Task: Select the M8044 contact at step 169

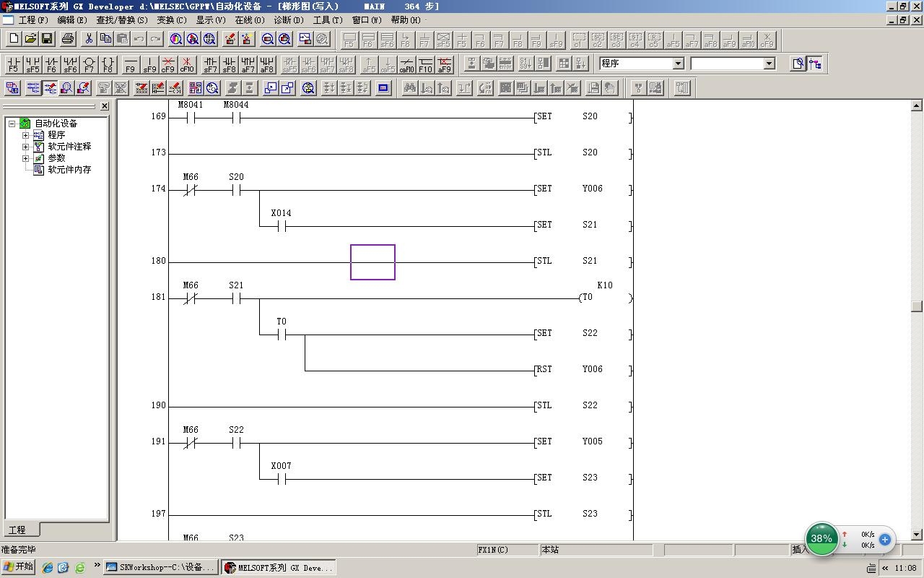Action: pos(236,118)
